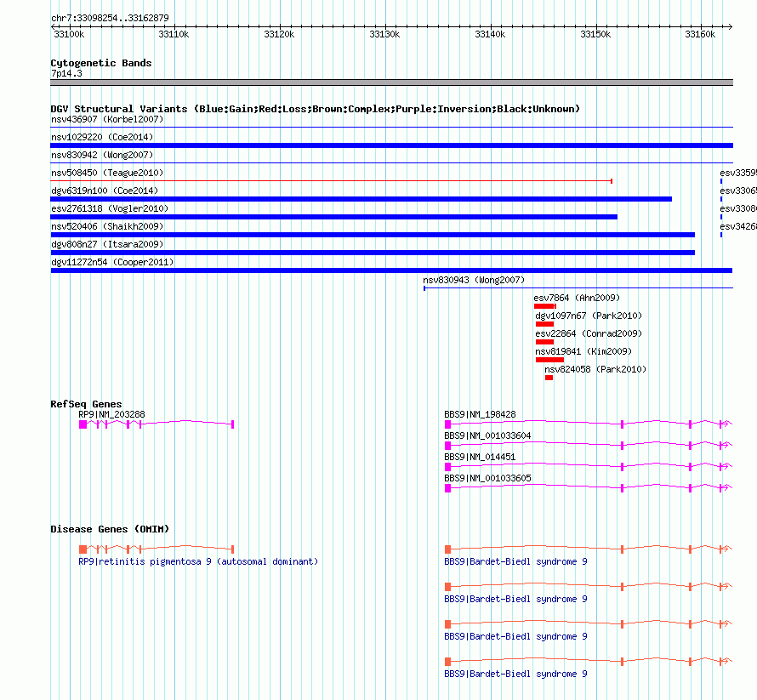The height and width of the screenshot is (700, 757).
Task: Open the RP9 retinitis pigmentosa 9 link
Action: pos(198,561)
